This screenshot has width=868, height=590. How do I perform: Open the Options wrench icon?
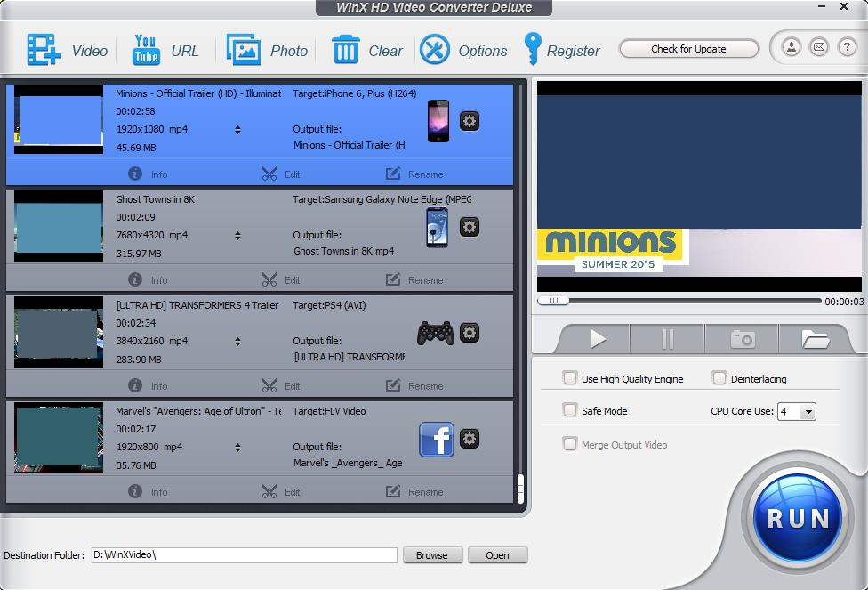click(435, 50)
